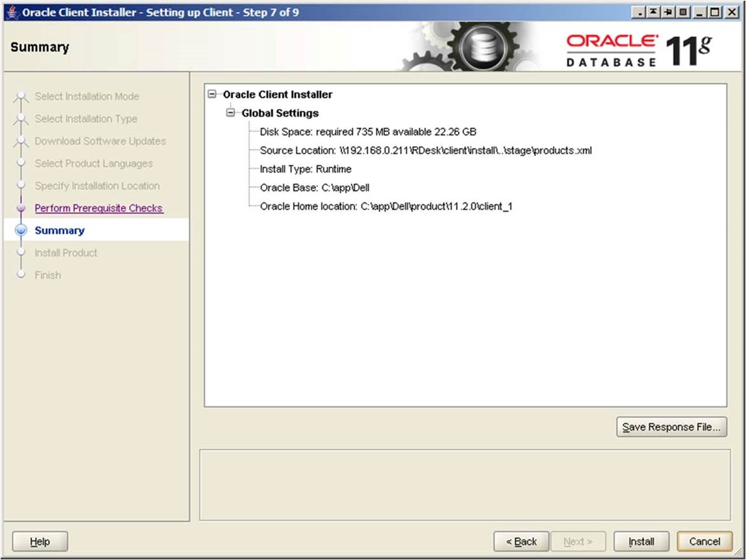Click the Java icon in the title bar
This screenshot has width=746, height=560.
pos(12,12)
